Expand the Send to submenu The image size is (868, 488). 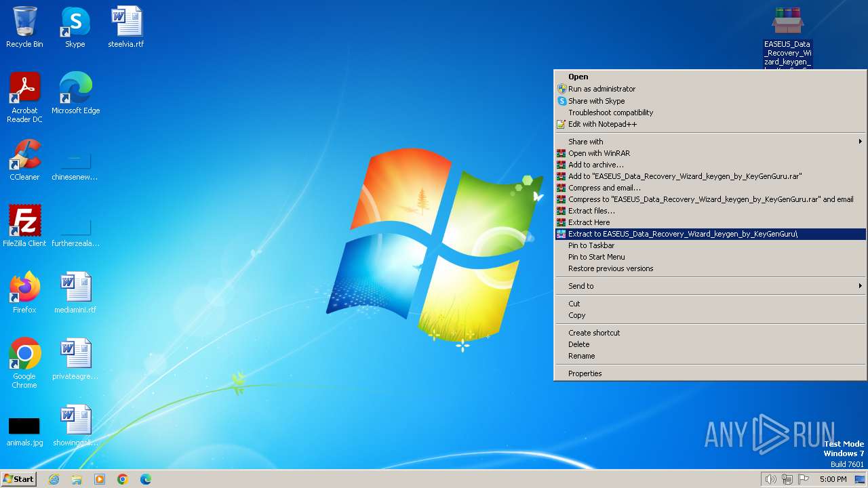(x=711, y=286)
